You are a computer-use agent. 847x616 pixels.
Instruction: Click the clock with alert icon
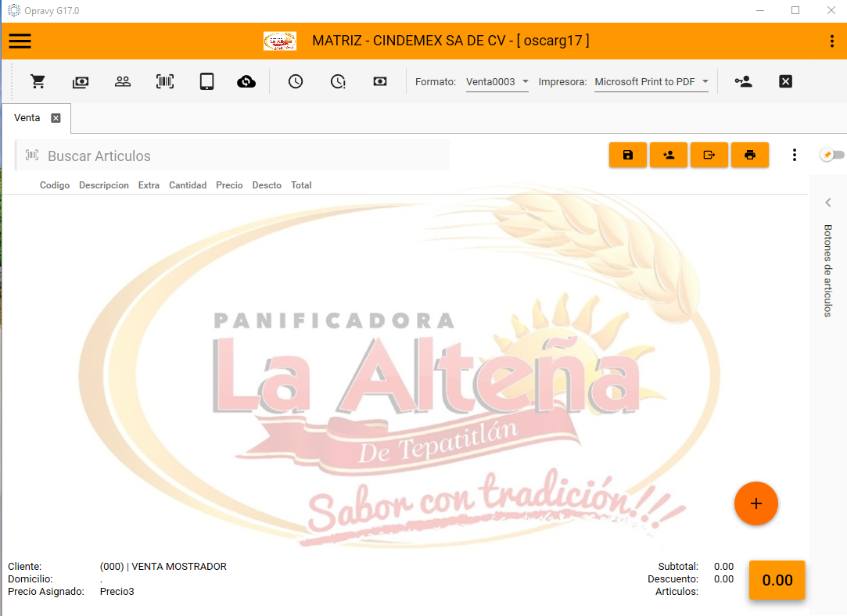(x=338, y=81)
